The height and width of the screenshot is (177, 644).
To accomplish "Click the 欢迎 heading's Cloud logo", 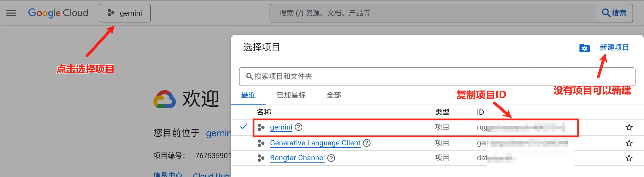I will [x=164, y=99].
